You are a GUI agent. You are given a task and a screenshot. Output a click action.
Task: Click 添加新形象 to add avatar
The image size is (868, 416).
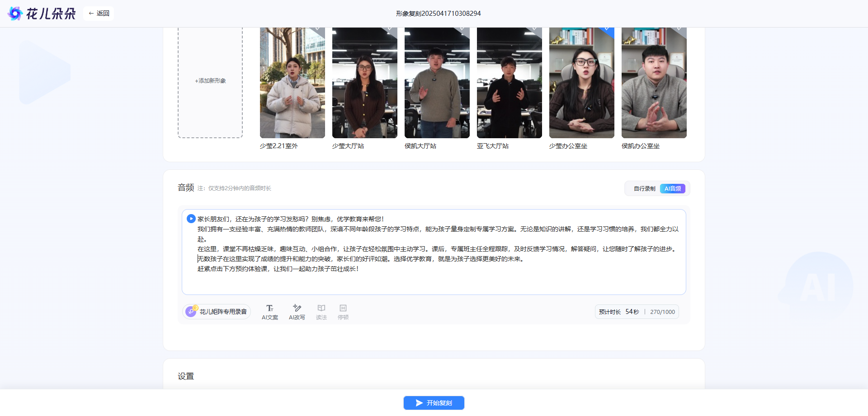pyautogui.click(x=210, y=81)
